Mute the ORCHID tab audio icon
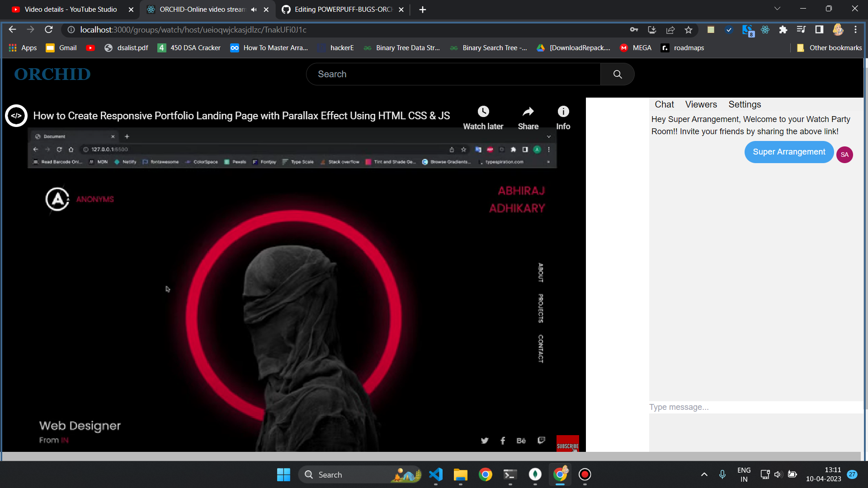Image resolution: width=868 pixels, height=488 pixels. (254, 9)
